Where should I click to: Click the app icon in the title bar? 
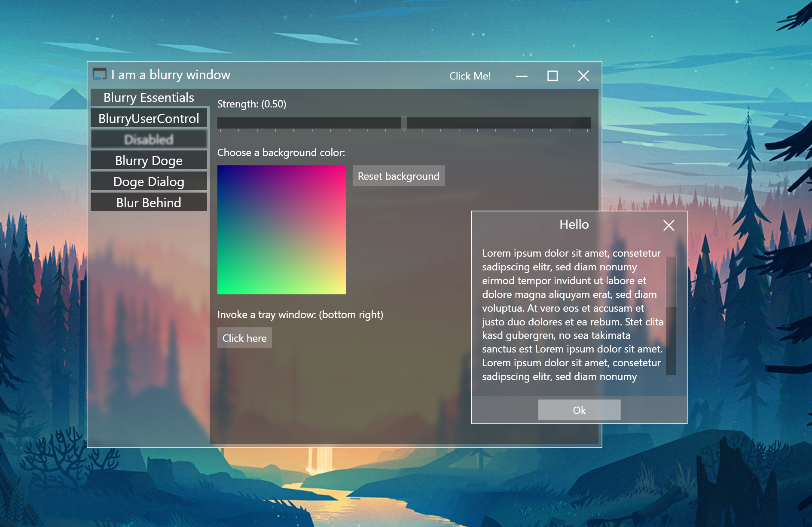click(x=99, y=74)
